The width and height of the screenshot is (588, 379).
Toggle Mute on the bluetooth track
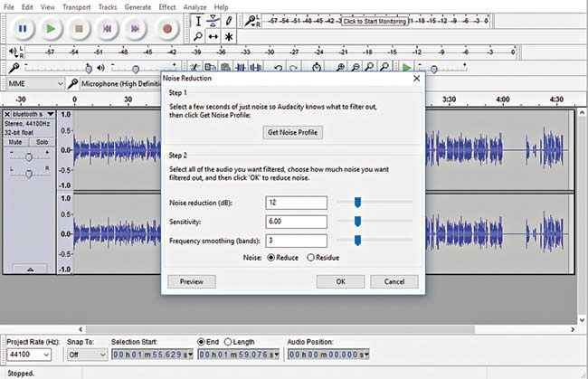(15, 142)
